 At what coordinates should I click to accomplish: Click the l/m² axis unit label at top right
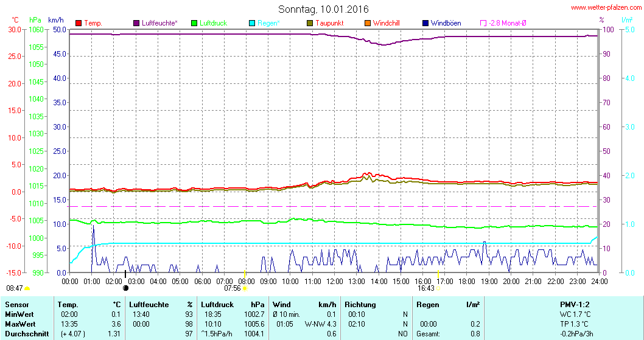[627, 19]
